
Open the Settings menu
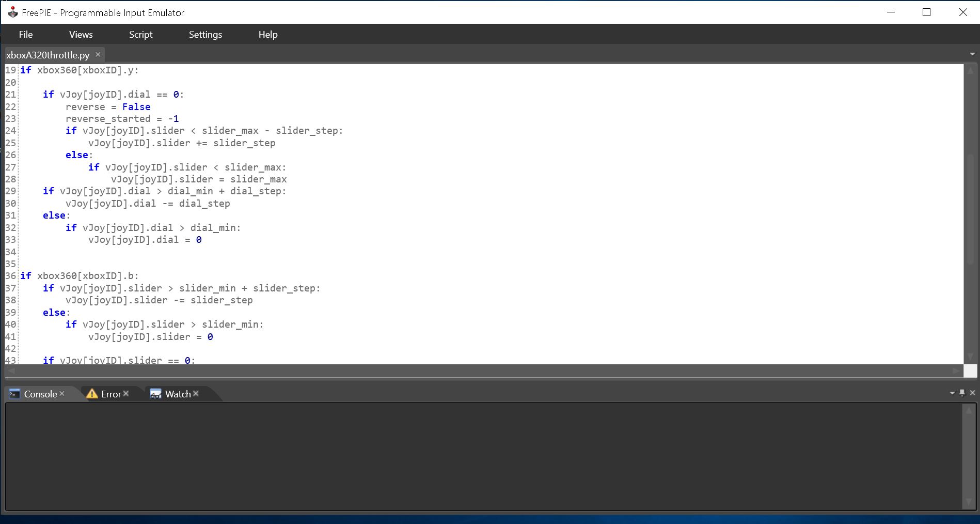(x=206, y=35)
